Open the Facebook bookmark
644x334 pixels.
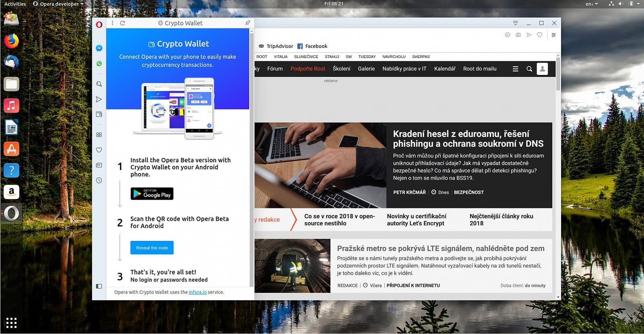point(312,46)
